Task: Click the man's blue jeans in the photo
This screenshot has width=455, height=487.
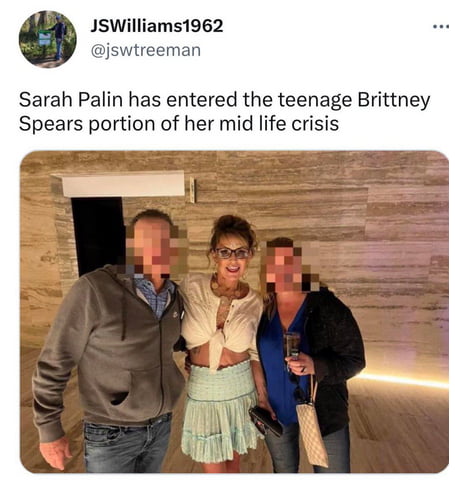Action: pos(128,443)
